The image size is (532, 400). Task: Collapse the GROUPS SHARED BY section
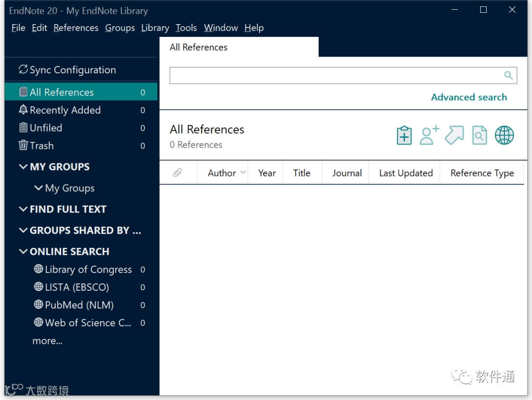pos(23,231)
